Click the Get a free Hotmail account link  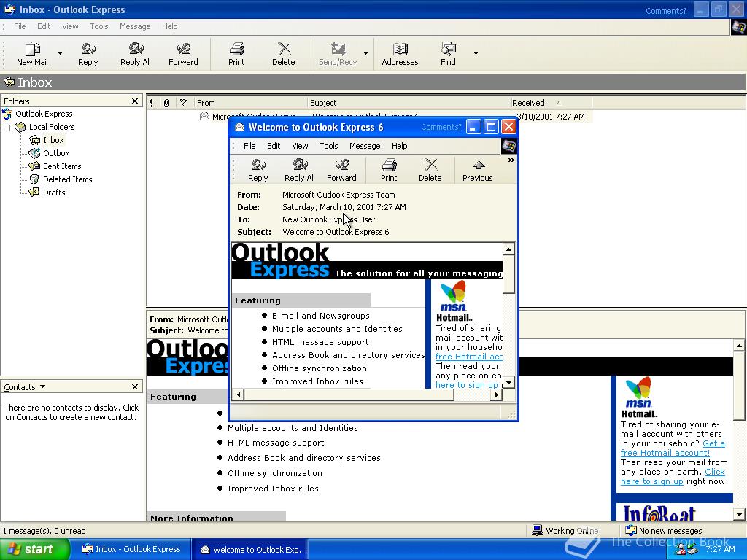pyautogui.click(x=665, y=452)
